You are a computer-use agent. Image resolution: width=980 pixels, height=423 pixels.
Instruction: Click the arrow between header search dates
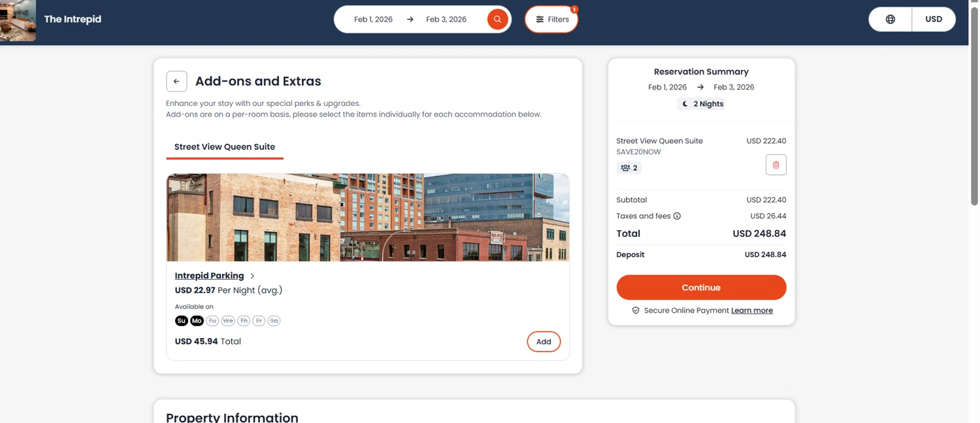(x=410, y=20)
